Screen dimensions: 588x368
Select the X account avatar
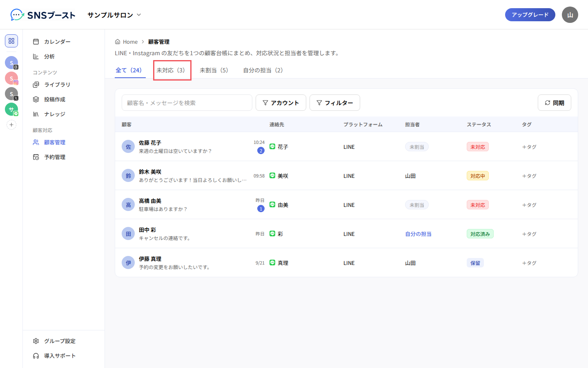[x=11, y=94]
